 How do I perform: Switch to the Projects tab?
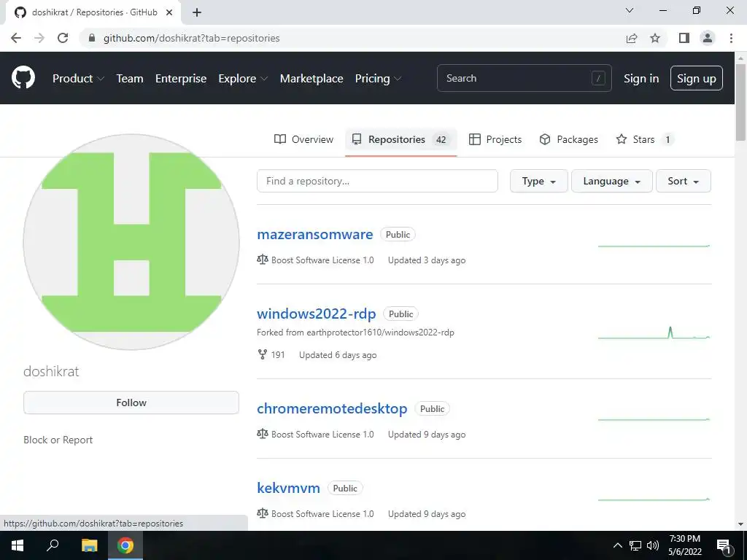[x=495, y=139]
